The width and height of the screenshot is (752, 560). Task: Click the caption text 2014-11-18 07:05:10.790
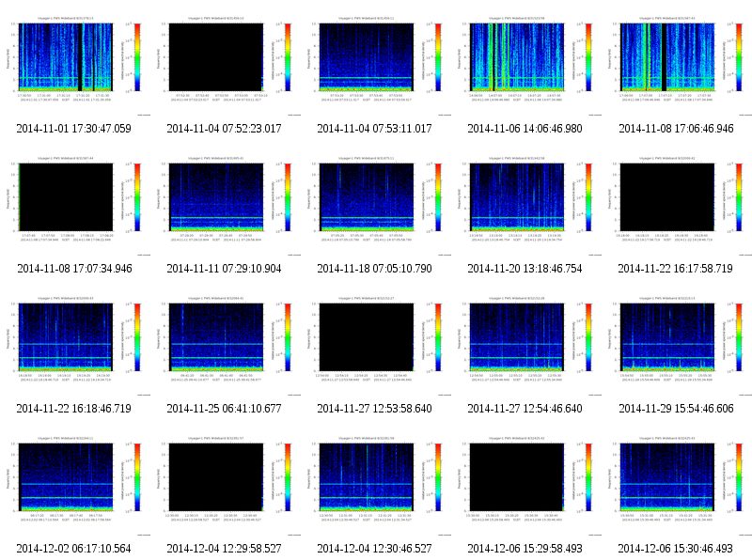click(374, 269)
